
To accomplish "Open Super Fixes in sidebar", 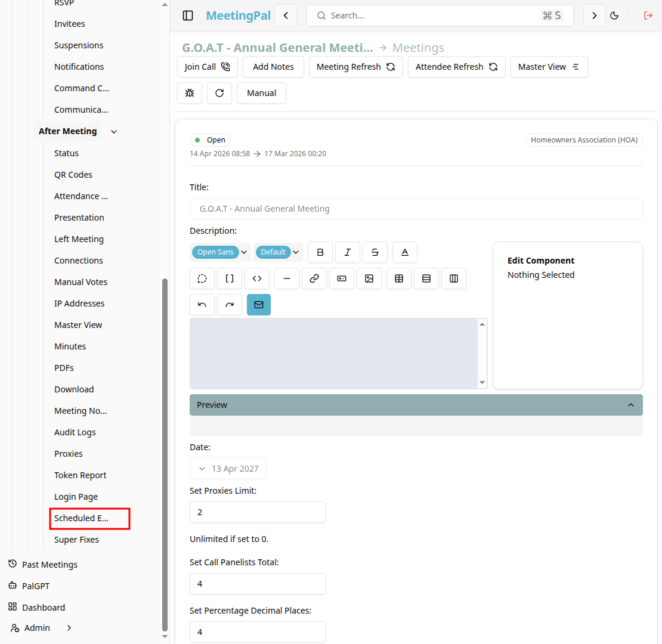I will click(x=76, y=540).
